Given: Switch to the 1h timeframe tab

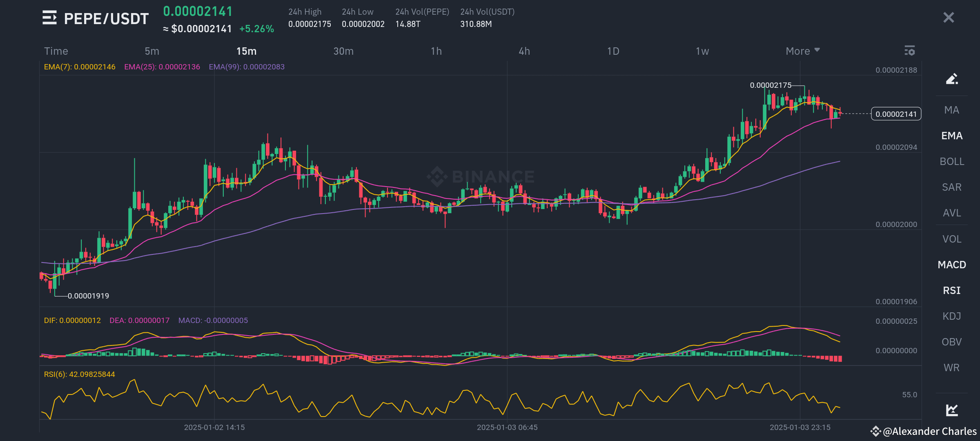Looking at the screenshot, I should (x=436, y=51).
